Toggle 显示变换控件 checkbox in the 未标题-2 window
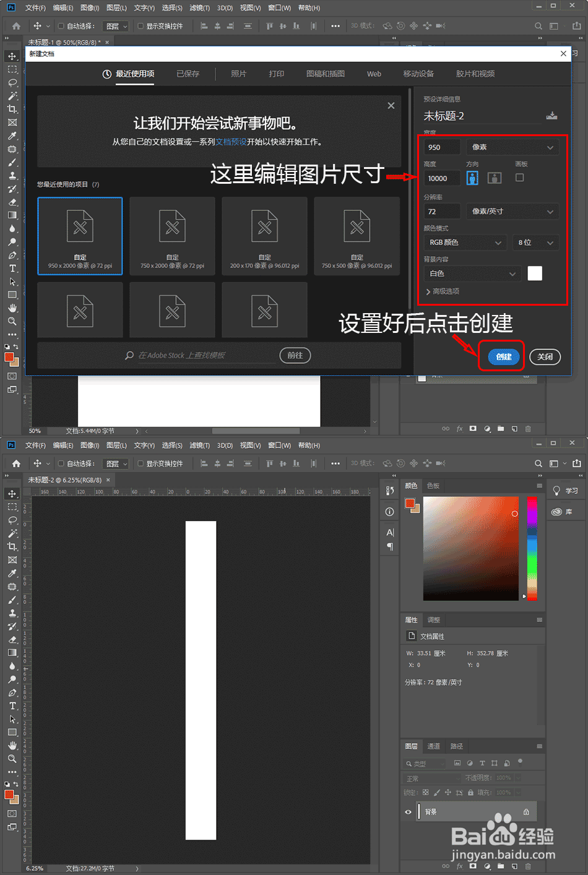 (x=141, y=463)
